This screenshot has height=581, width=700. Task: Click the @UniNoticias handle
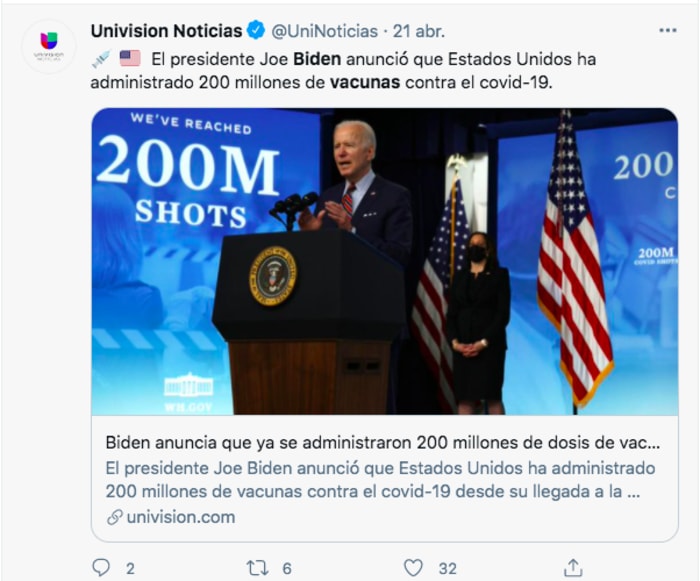324,31
